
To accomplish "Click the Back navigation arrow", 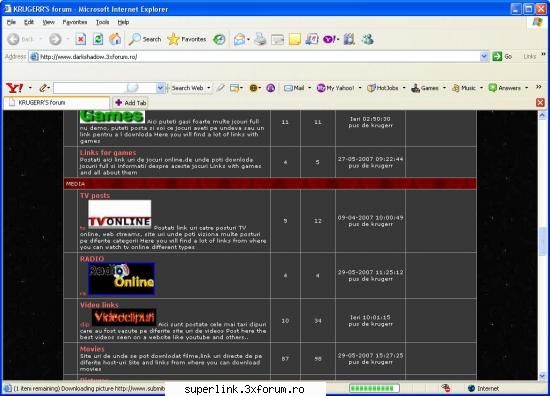I will [x=14, y=39].
